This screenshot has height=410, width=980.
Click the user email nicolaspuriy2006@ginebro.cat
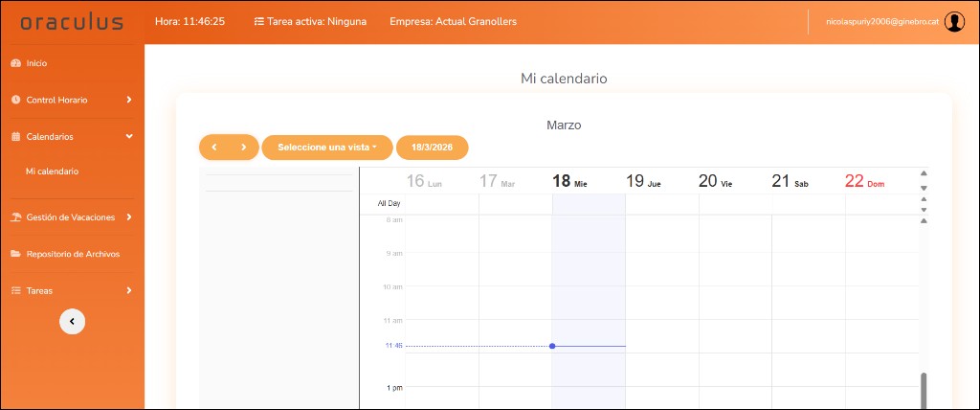[881, 21]
